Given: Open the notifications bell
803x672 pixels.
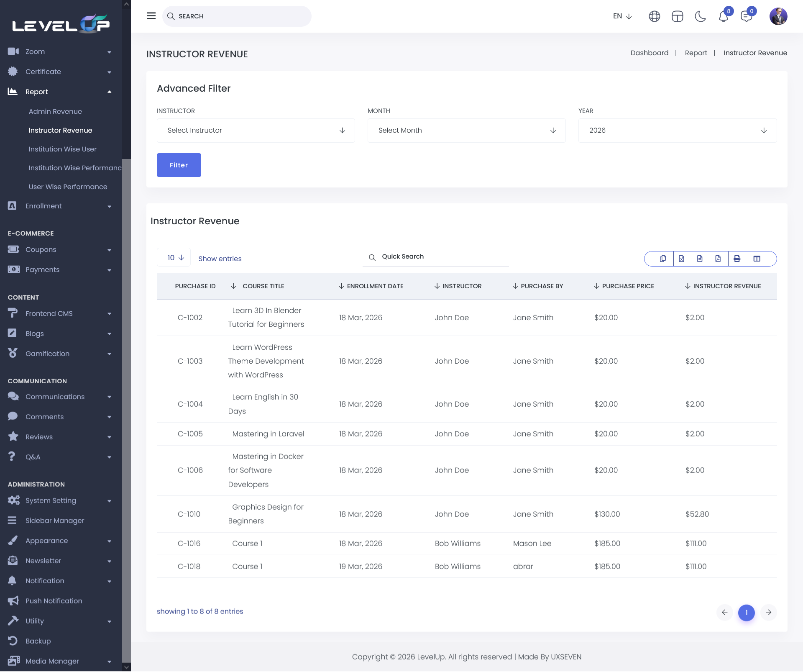Looking at the screenshot, I should [723, 17].
